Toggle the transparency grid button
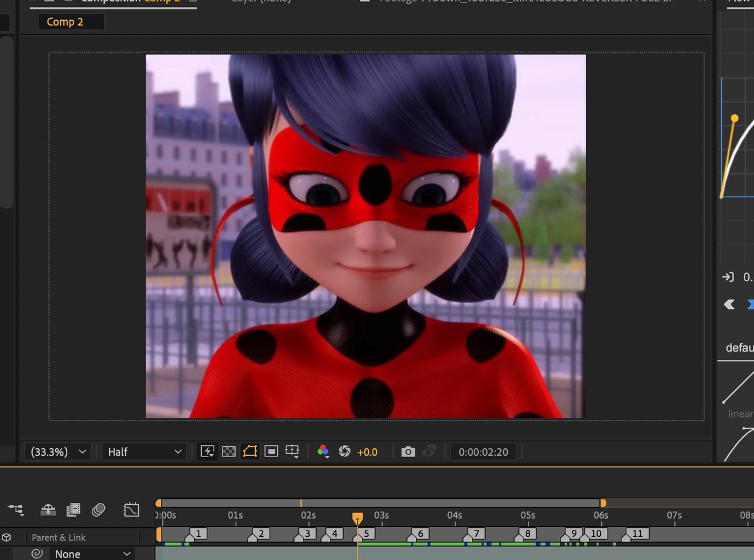This screenshot has width=754, height=560. (229, 451)
